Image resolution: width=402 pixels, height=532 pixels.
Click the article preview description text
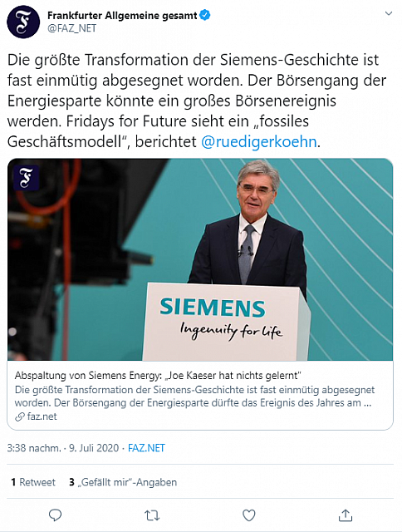[x=194, y=397]
